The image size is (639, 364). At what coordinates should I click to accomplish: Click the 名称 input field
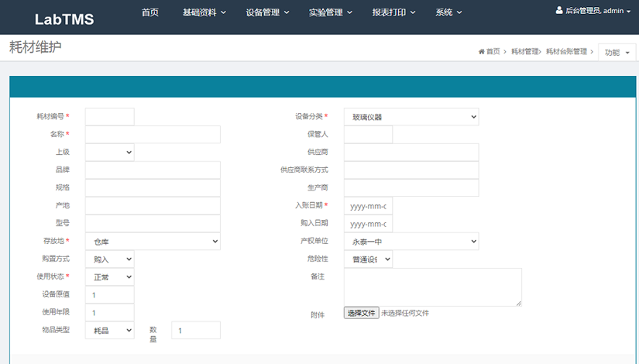click(153, 135)
